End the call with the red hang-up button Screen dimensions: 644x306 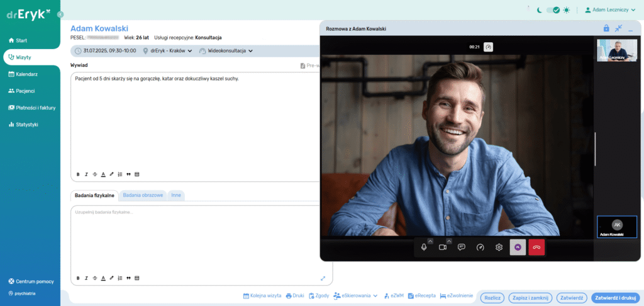tap(536, 247)
